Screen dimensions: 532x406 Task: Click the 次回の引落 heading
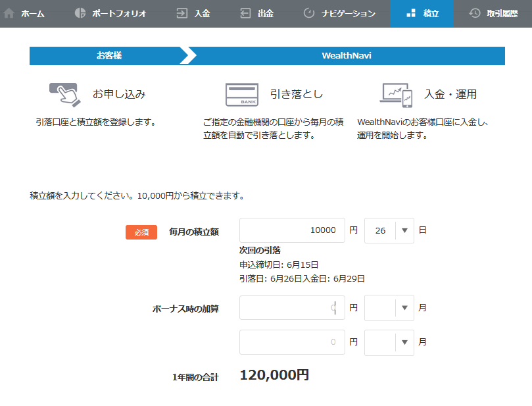pos(260,251)
